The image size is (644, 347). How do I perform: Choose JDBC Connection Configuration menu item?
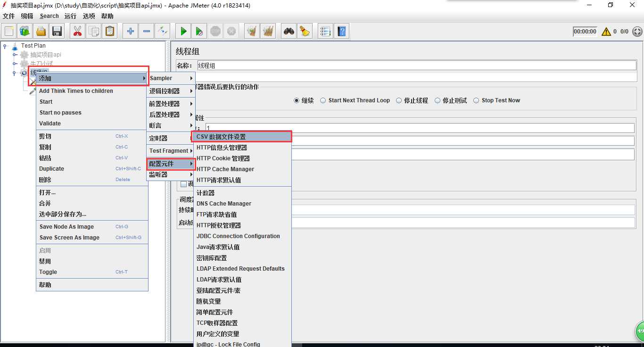coord(242,236)
